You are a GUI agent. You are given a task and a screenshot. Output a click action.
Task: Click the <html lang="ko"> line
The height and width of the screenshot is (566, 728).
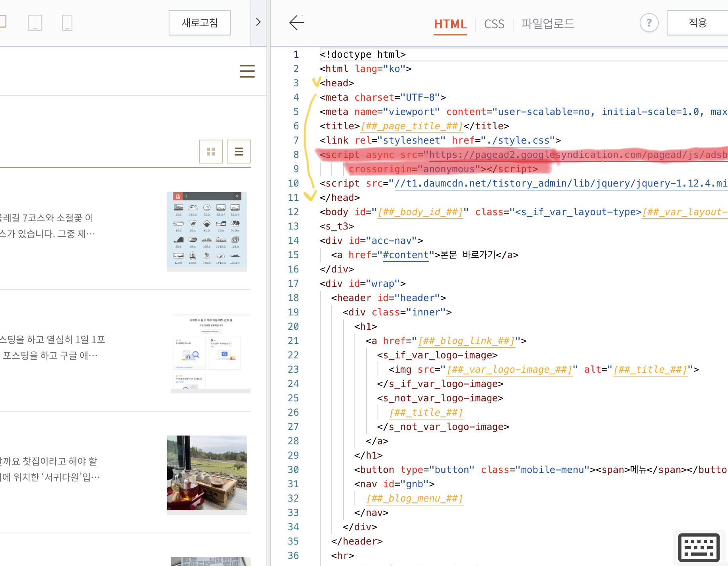[366, 69]
